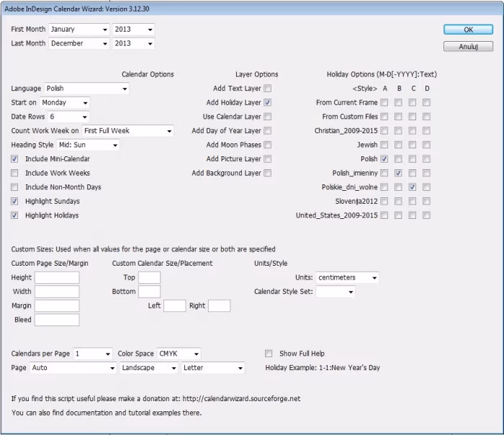Image resolution: width=504 pixels, height=435 pixels.
Task: Change the Landscape orientation dropdown
Action: pos(149,368)
